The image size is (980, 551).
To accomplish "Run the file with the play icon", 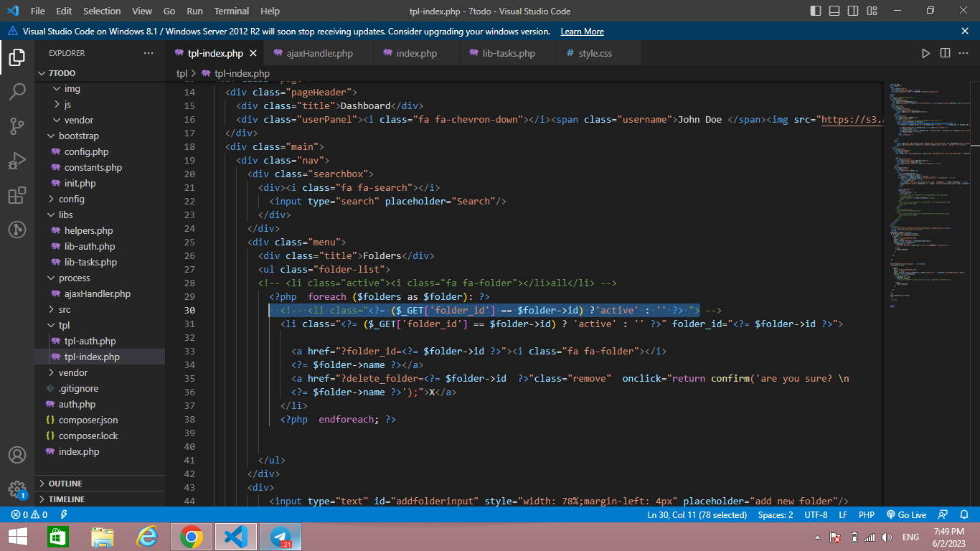I will (926, 53).
